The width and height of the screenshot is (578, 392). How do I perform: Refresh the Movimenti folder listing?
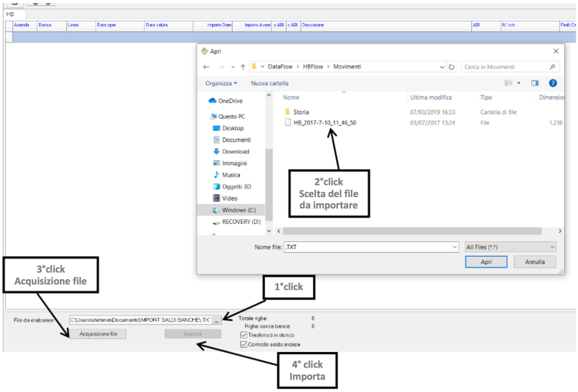[451, 67]
